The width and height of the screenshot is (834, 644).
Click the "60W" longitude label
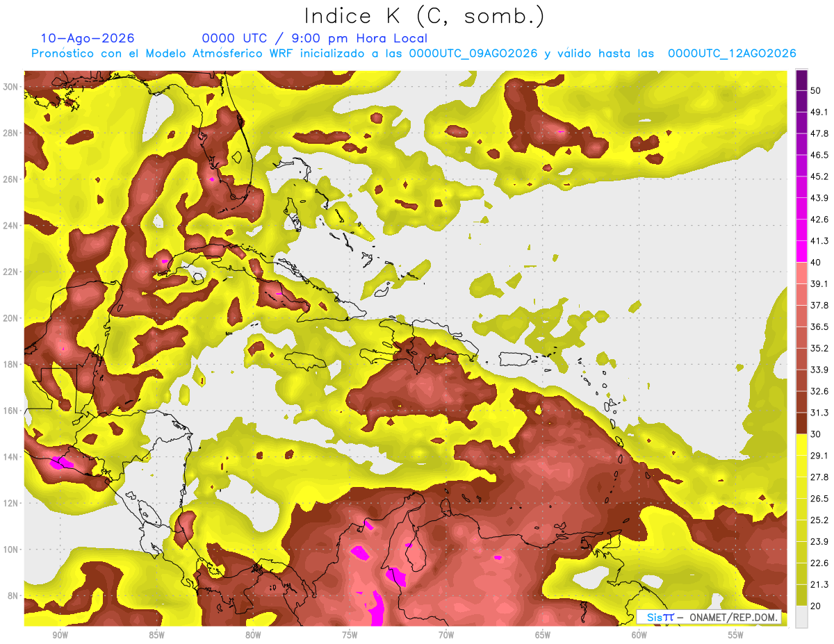point(639,635)
